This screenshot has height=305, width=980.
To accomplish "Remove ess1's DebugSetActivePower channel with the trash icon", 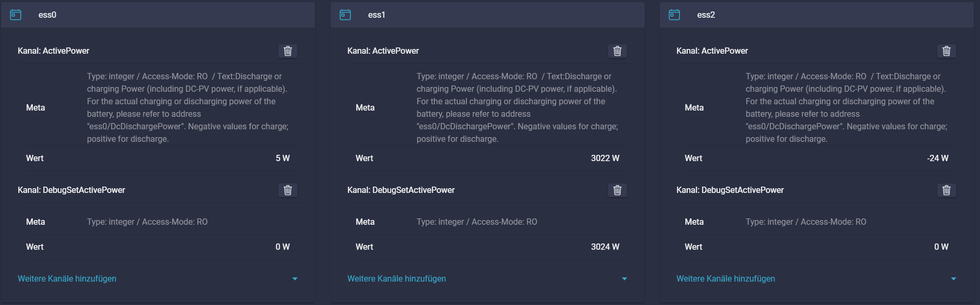I will click(x=617, y=190).
